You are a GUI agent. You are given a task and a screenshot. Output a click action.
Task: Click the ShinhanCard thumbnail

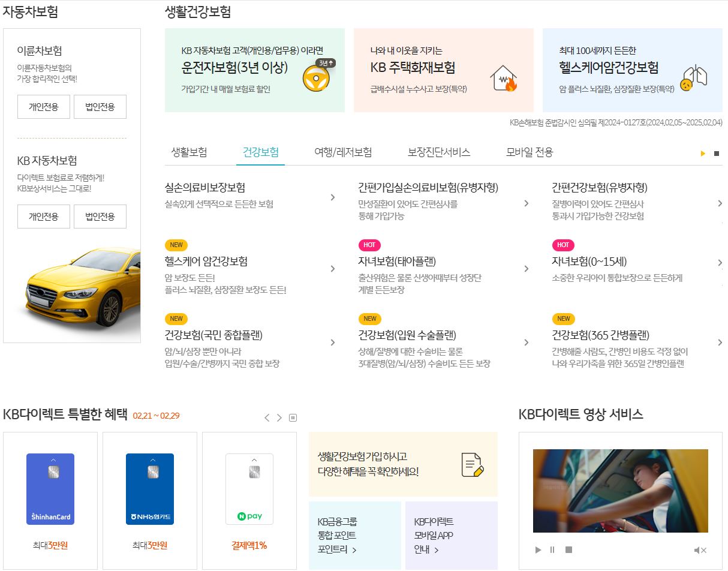point(51,489)
